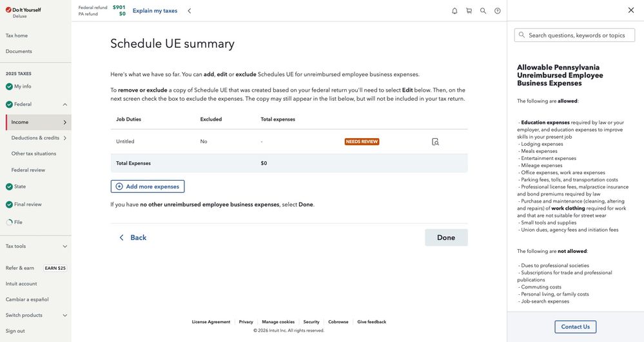The height and width of the screenshot is (342, 644).
Task: Click the help search input field
Action: [580, 35]
